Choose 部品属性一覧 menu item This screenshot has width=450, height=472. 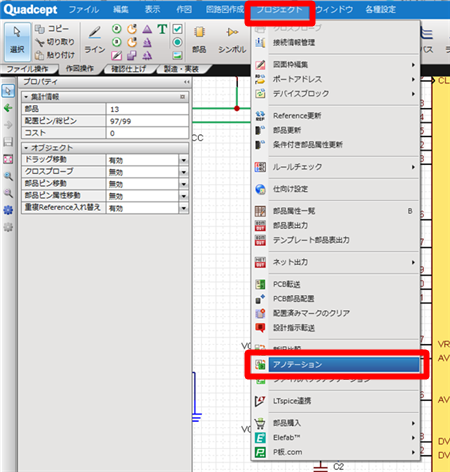[x=336, y=211]
